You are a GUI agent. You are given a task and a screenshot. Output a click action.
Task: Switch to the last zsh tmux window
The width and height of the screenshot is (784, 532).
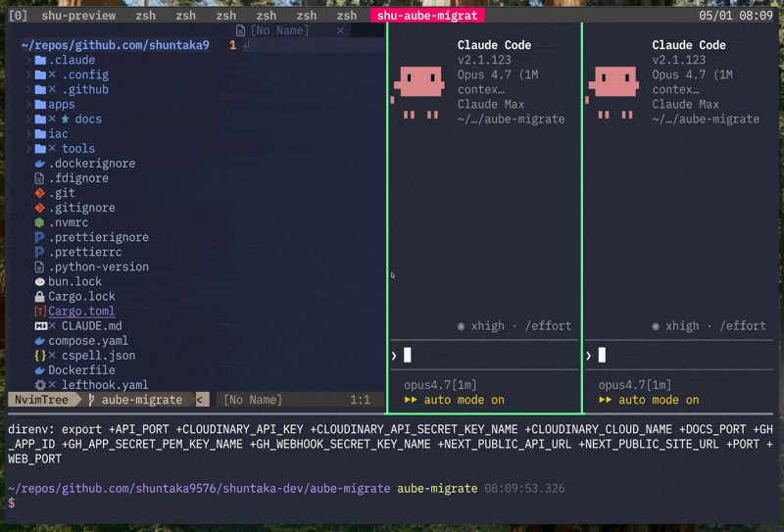(347, 16)
